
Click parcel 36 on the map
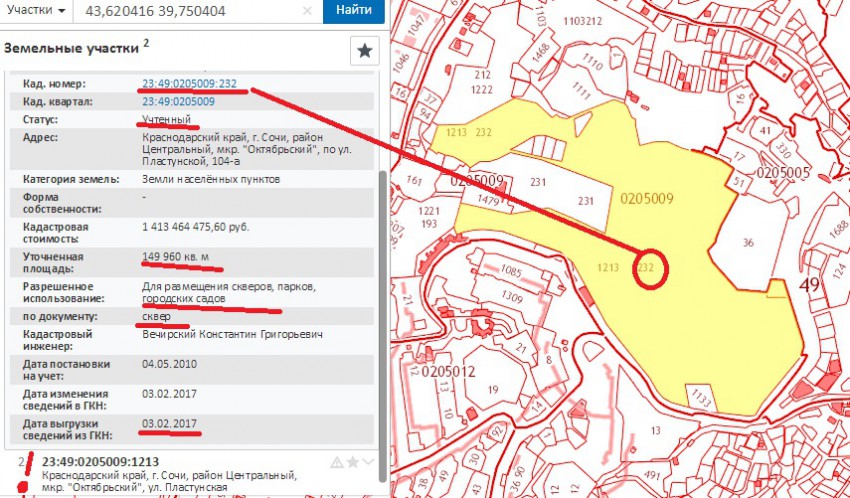point(748,242)
